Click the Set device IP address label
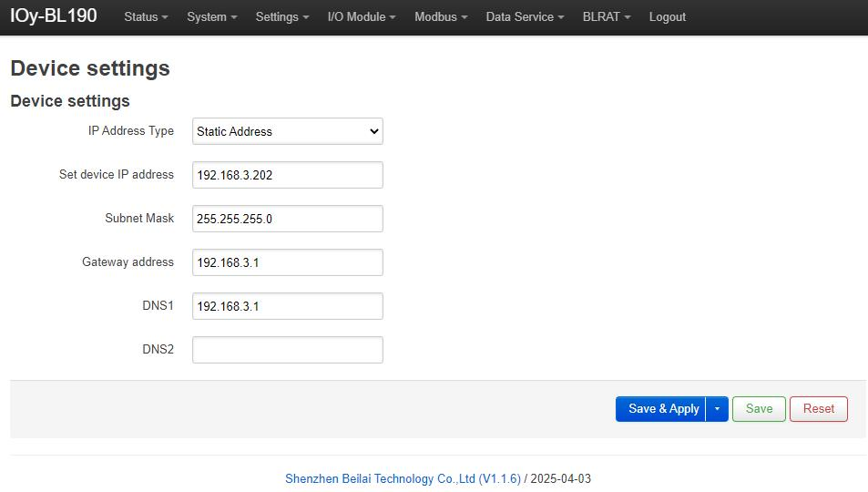This screenshot has height=492, width=868. [x=117, y=175]
